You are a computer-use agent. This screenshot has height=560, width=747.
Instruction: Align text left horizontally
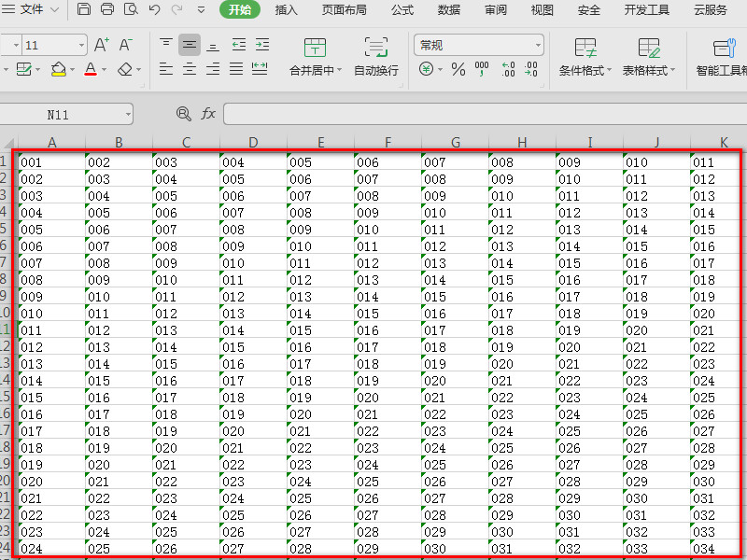[166, 69]
